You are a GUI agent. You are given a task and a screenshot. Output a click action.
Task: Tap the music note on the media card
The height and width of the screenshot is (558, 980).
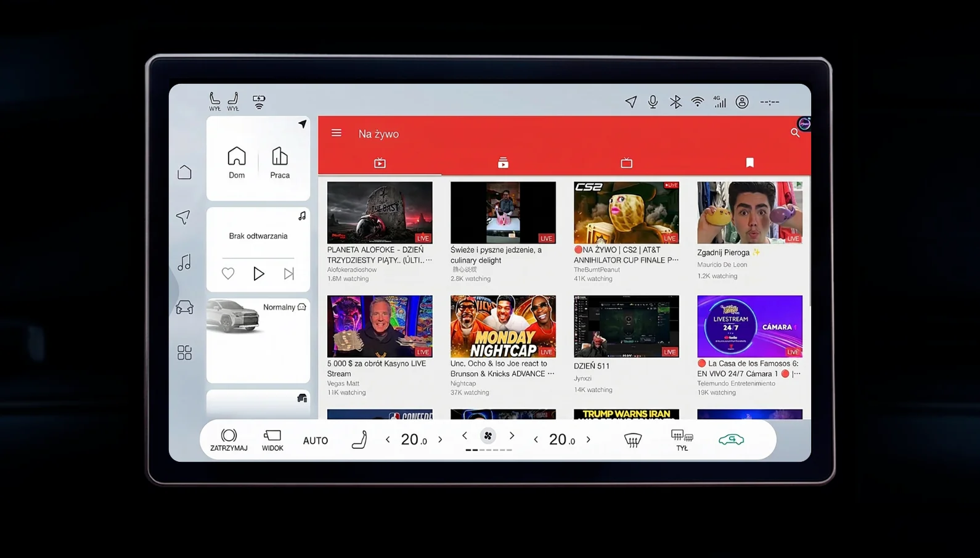(x=302, y=216)
